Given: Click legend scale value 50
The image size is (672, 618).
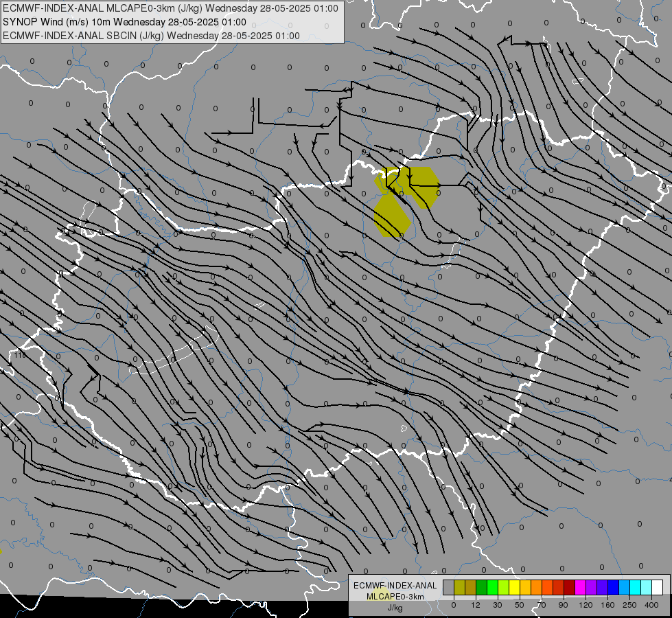Looking at the screenshot, I should (x=520, y=605).
